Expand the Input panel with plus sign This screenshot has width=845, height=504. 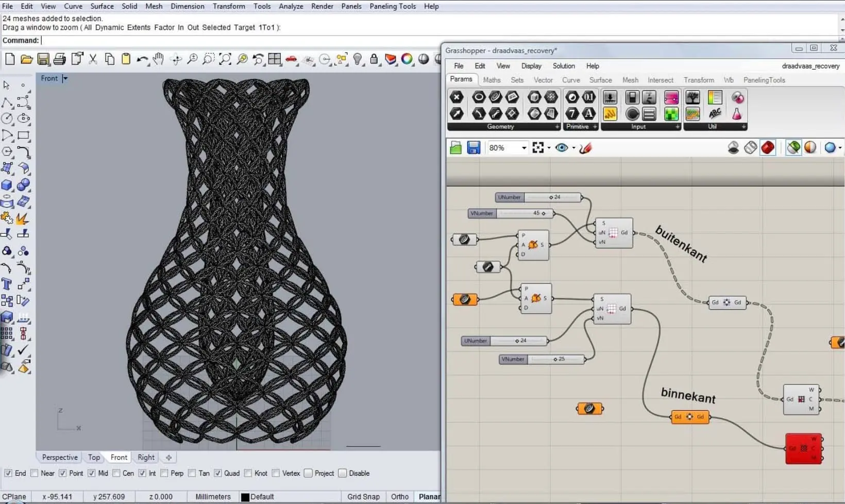pyautogui.click(x=678, y=127)
